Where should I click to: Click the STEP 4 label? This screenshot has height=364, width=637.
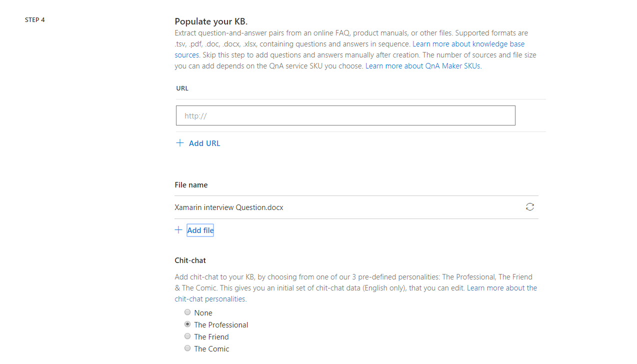point(35,20)
